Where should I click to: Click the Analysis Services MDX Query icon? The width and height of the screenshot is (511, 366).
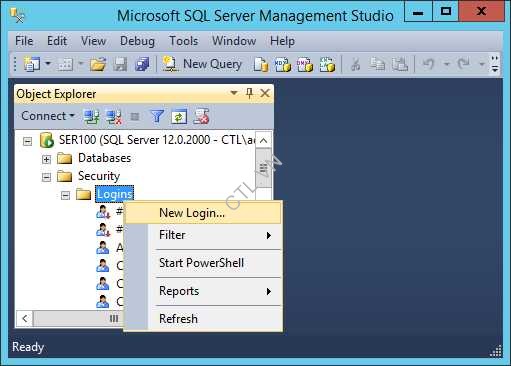[x=283, y=64]
